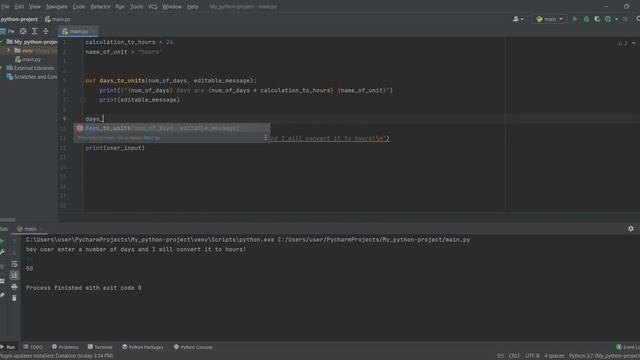The height and width of the screenshot is (360, 640).
Task: Open the Edit menu
Action: (x=19, y=7)
